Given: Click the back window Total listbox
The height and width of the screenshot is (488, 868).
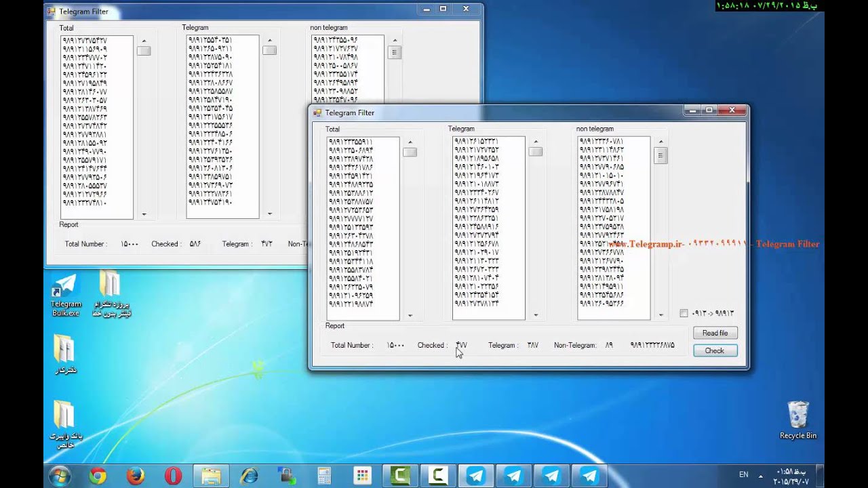Looking at the screenshot, I should point(96,127).
